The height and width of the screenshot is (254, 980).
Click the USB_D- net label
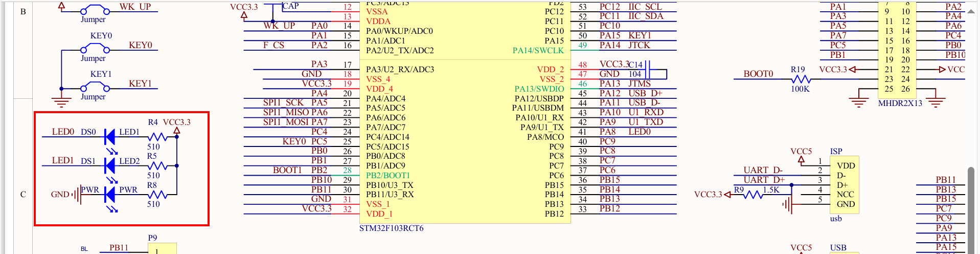[644, 103]
